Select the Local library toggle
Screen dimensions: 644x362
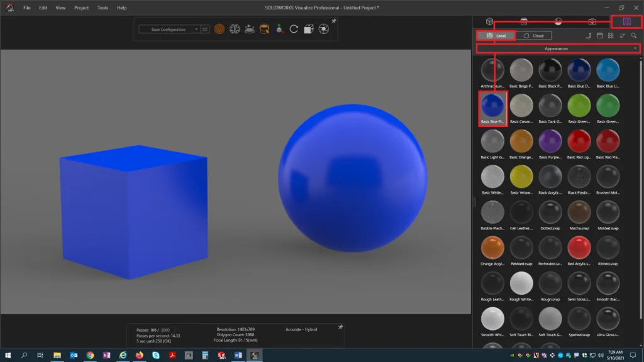pos(496,36)
